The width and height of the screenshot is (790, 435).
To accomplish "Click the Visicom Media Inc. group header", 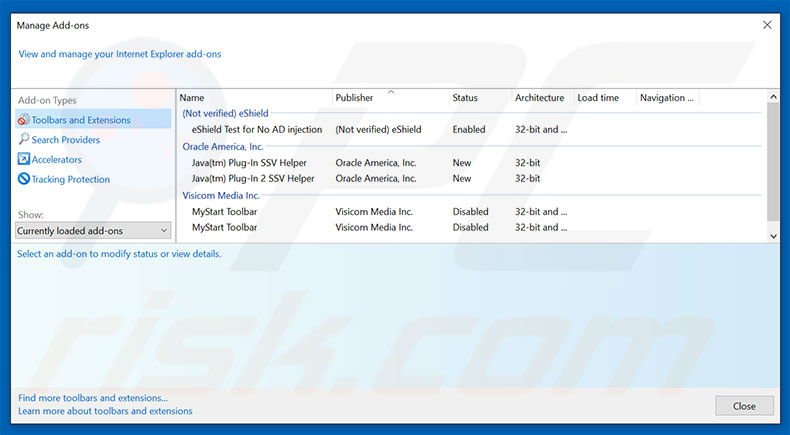I will (221, 195).
